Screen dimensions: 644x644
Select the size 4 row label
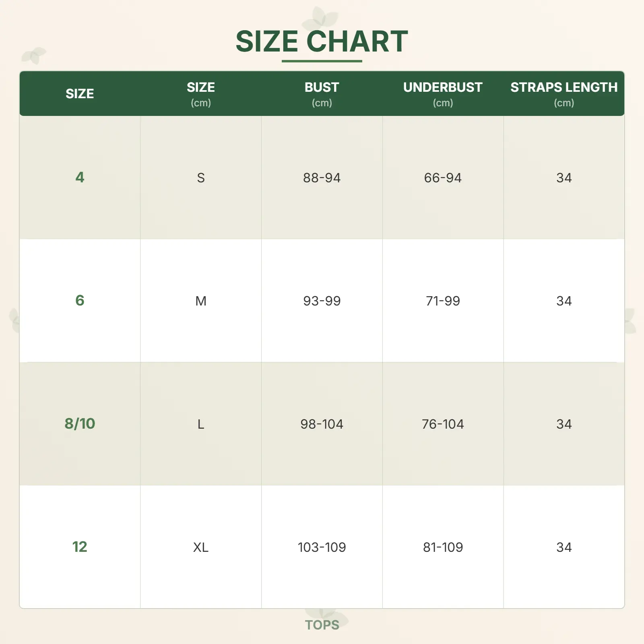80,178
